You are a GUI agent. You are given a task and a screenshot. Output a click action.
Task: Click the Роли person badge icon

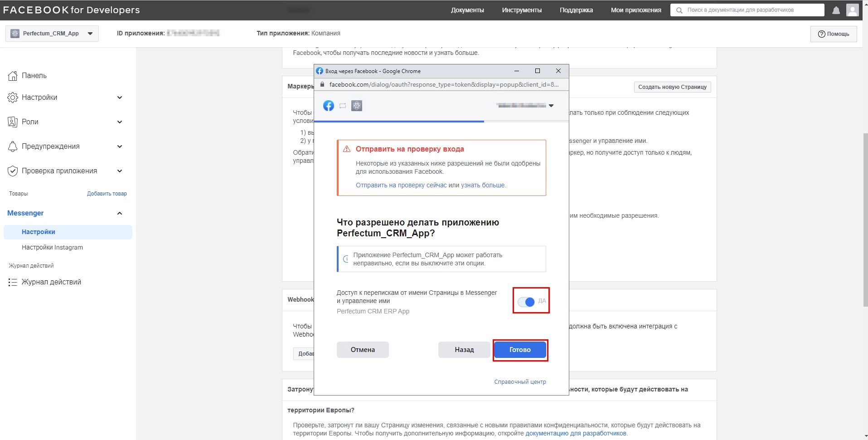tap(13, 122)
